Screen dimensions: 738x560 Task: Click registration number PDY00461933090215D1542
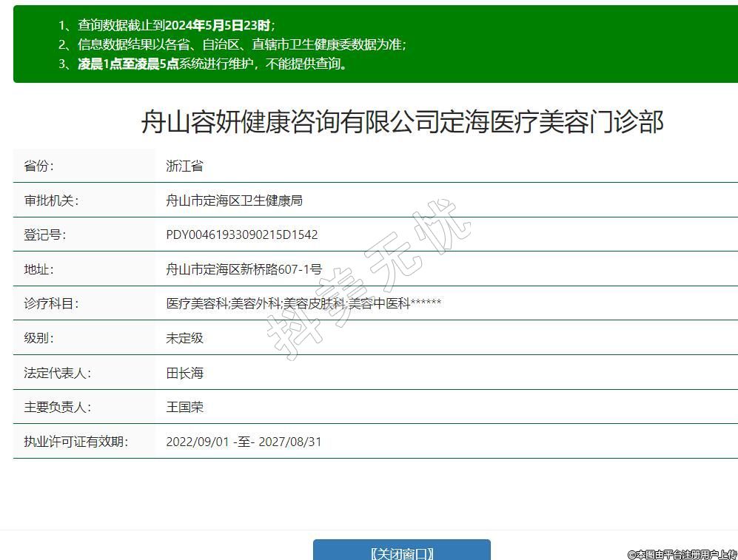click(242, 235)
